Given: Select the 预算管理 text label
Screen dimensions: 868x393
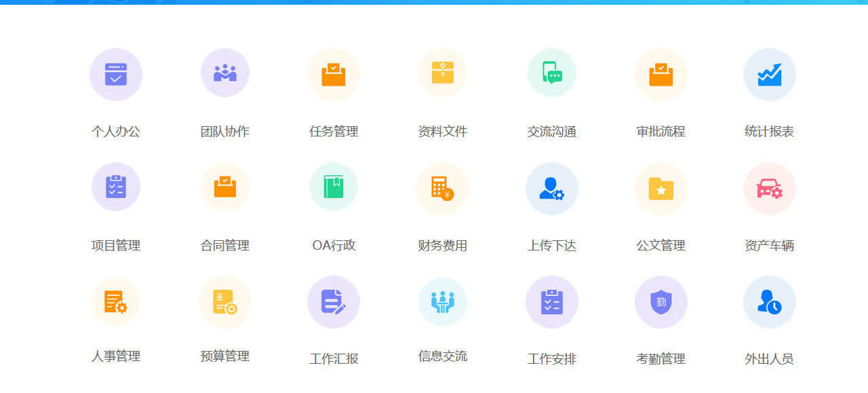Looking at the screenshot, I should (x=225, y=356).
